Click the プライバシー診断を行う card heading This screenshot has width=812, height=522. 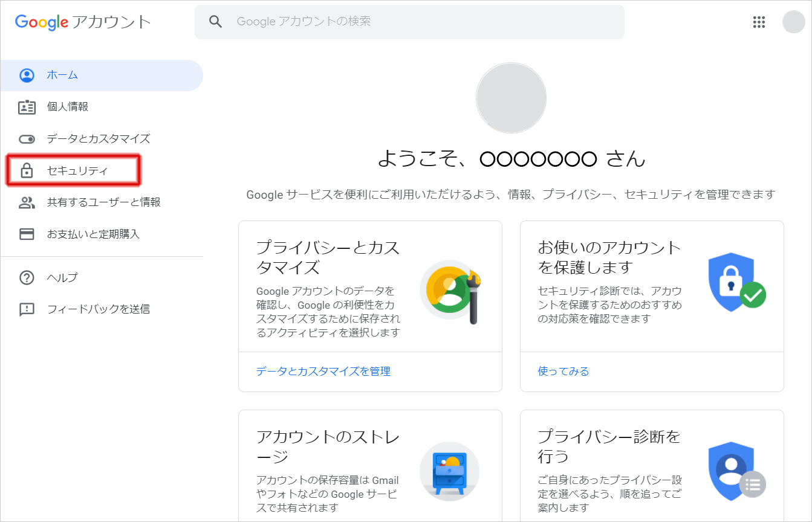(x=609, y=446)
